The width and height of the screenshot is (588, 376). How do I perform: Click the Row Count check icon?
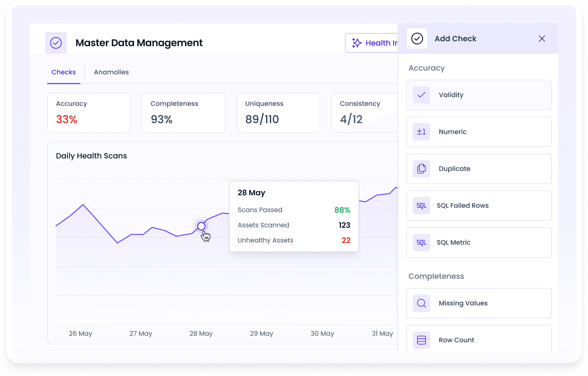pyautogui.click(x=421, y=340)
